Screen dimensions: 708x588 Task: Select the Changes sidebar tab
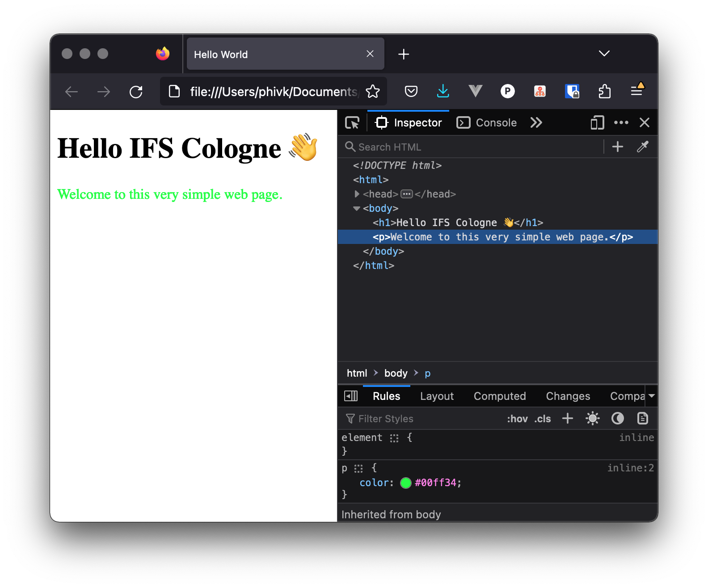(x=568, y=396)
